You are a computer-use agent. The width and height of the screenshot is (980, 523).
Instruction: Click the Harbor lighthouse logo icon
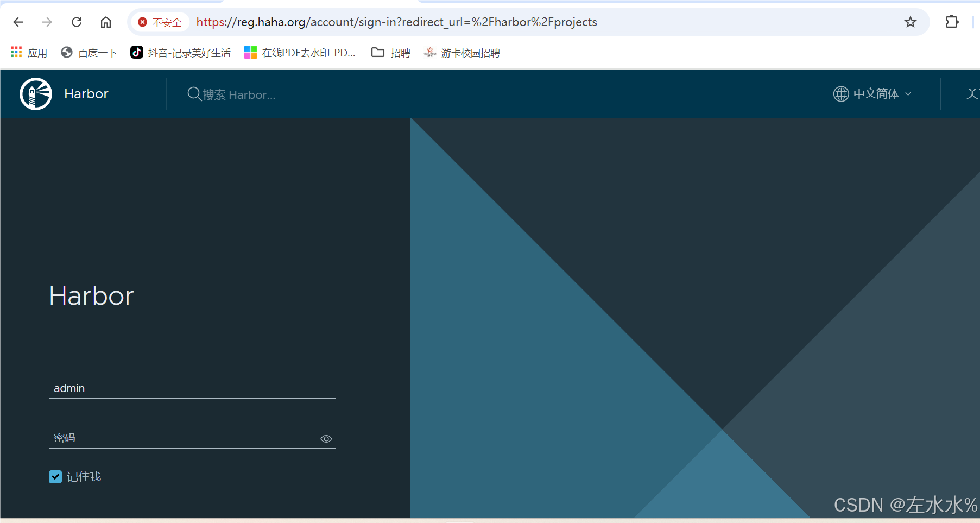pyautogui.click(x=36, y=94)
